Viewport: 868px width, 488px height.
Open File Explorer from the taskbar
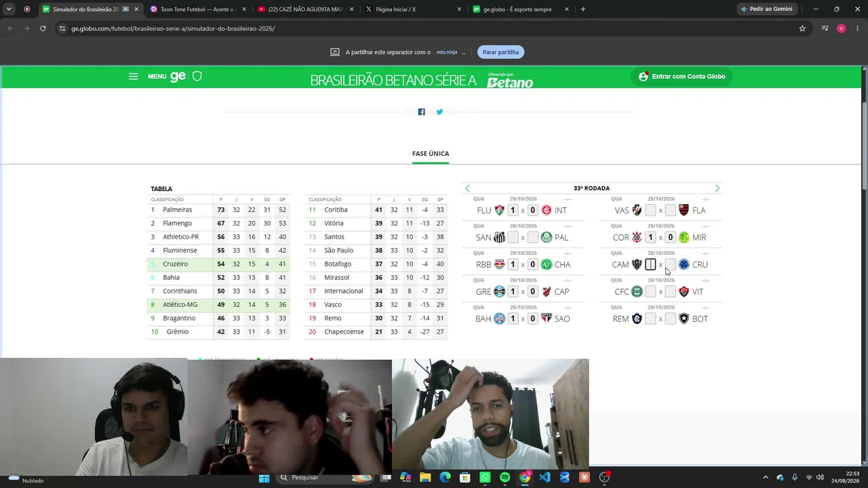pyautogui.click(x=425, y=478)
